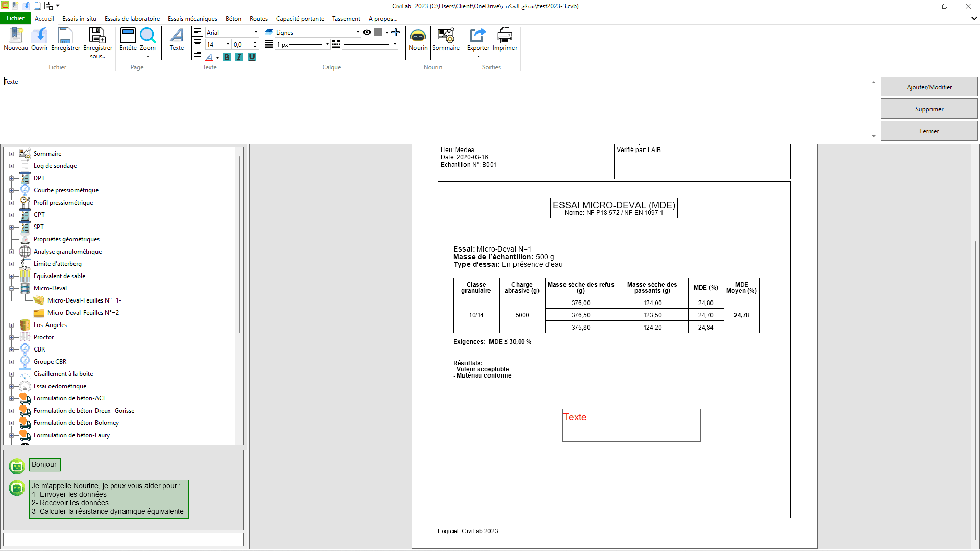Save with the Enregistrer icon
The height and width of the screenshot is (551, 980).
point(65,39)
